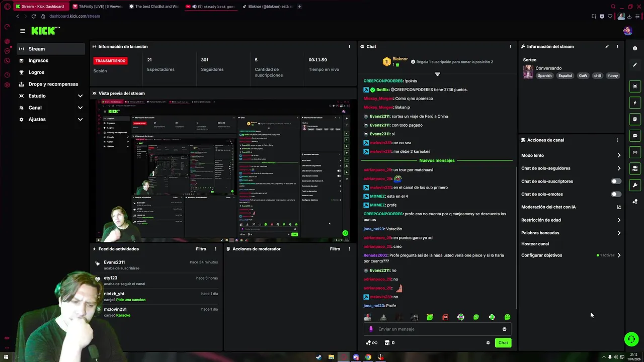Click green support chat bubble button
The height and width of the screenshot is (362, 644).
[x=631, y=339]
